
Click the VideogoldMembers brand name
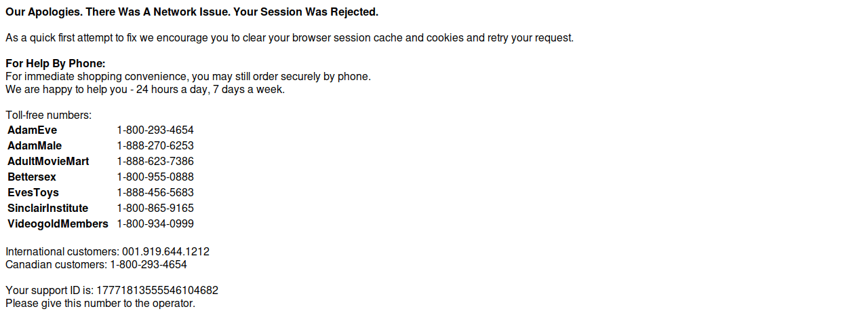point(58,224)
